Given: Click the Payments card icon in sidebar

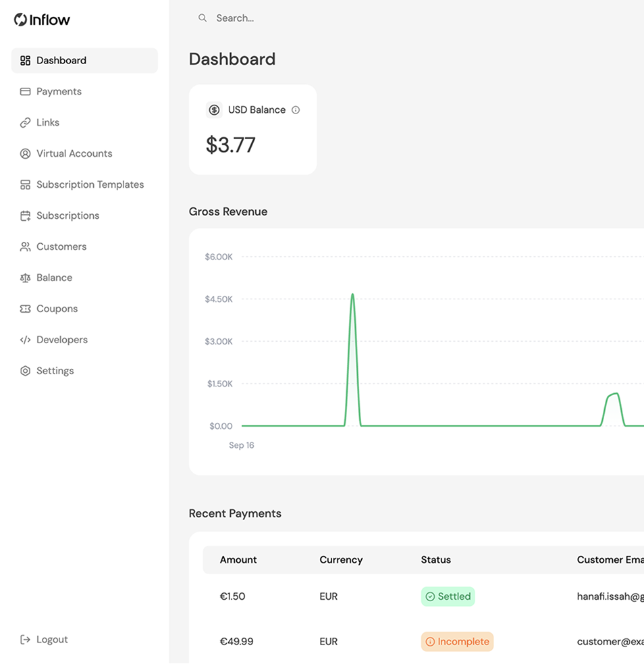Looking at the screenshot, I should [x=26, y=91].
